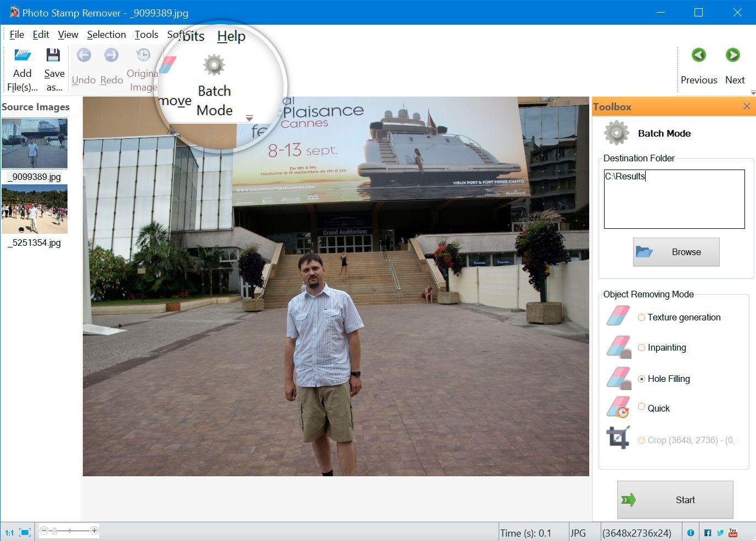Open the Selection menu
The height and width of the screenshot is (541, 756).
click(x=106, y=35)
